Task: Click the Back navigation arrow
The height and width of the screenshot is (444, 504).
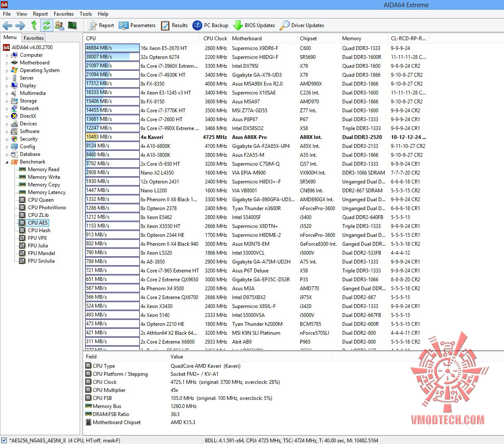Action: [7, 25]
